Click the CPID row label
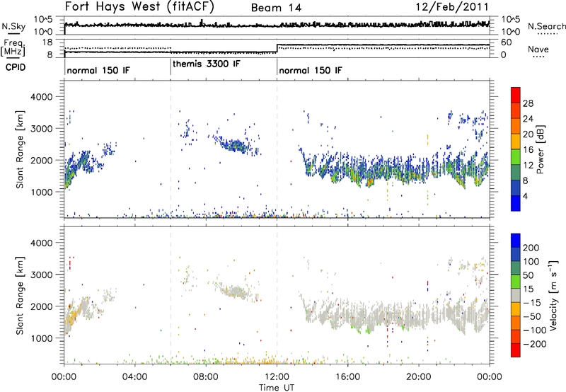This screenshot has width=566, height=392. [x=16, y=67]
